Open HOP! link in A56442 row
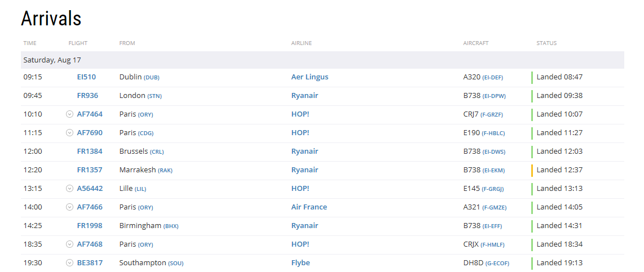The width and height of the screenshot is (644, 272). 300,188
